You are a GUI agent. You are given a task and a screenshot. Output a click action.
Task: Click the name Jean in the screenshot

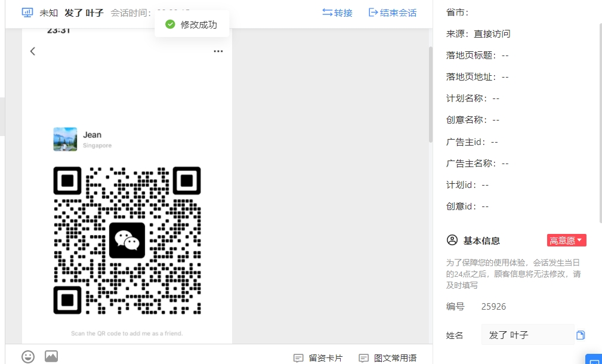coord(92,135)
